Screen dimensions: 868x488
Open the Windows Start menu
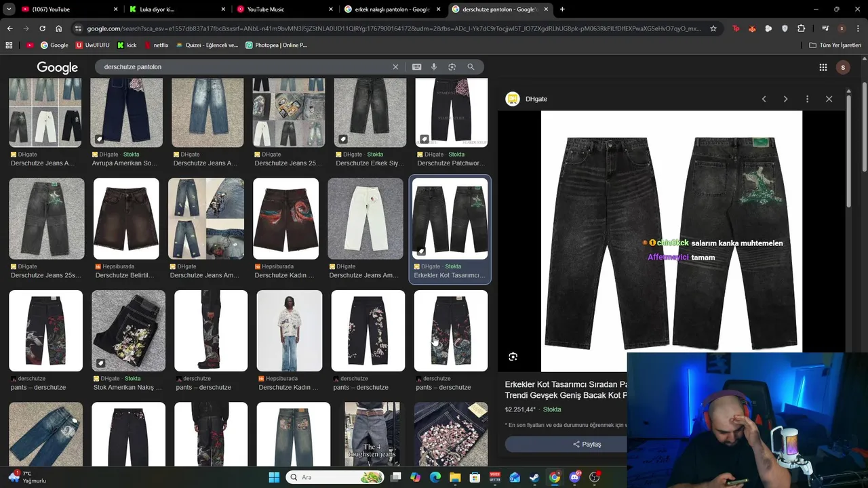tap(274, 477)
